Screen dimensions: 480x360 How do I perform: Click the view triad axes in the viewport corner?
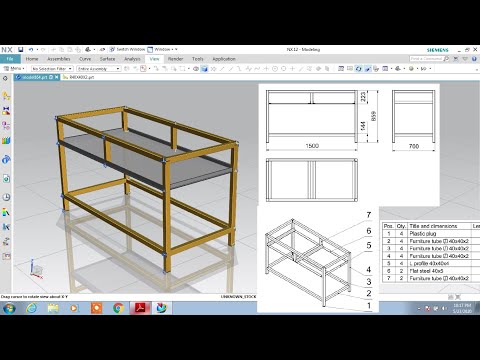coord(36,269)
